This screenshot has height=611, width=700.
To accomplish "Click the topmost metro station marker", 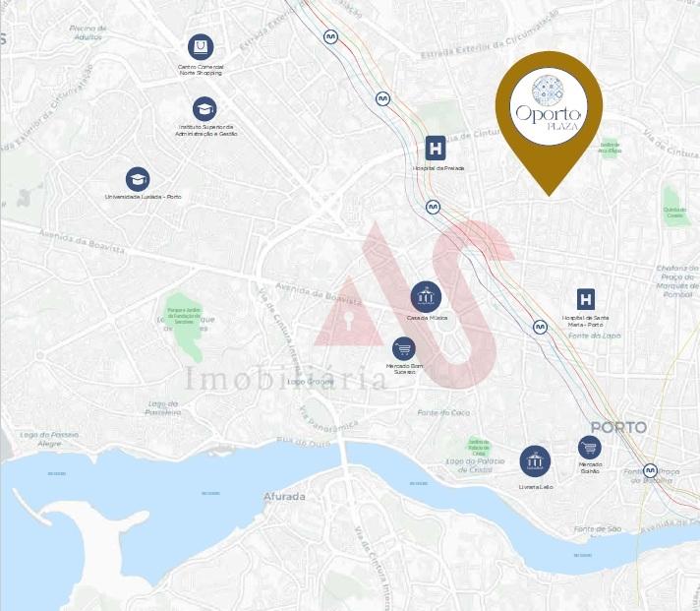I will click(330, 36).
